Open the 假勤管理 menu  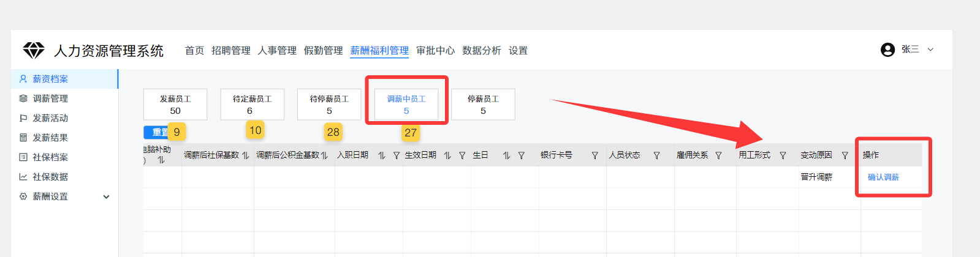pyautogui.click(x=324, y=50)
